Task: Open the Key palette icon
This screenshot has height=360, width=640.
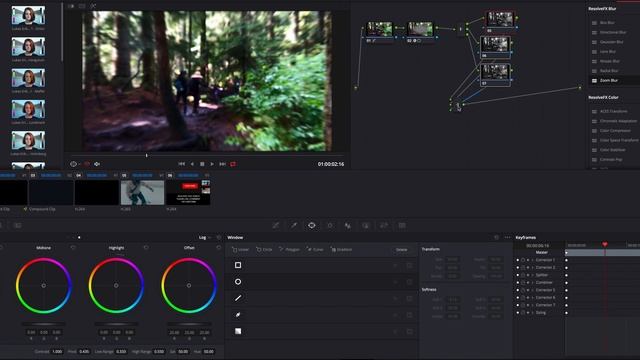Action: coord(366,225)
